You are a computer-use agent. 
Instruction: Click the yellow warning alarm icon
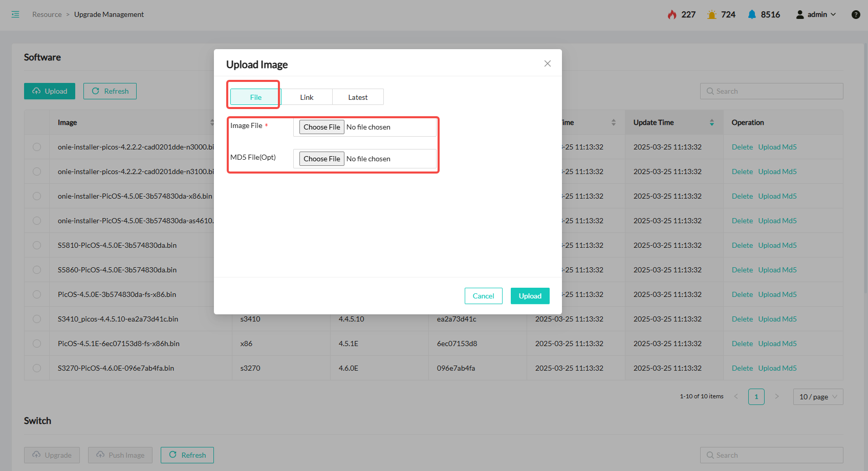pos(711,14)
